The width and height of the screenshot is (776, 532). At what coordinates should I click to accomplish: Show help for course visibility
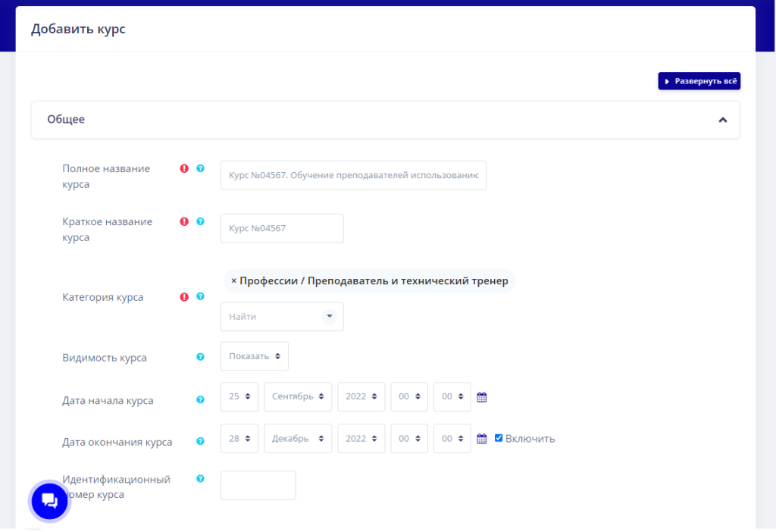[x=200, y=357]
